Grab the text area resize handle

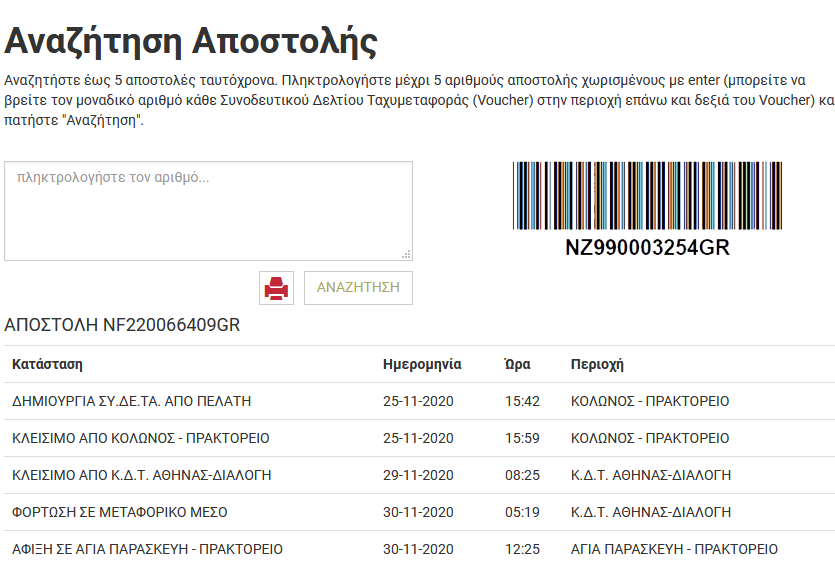point(406,254)
